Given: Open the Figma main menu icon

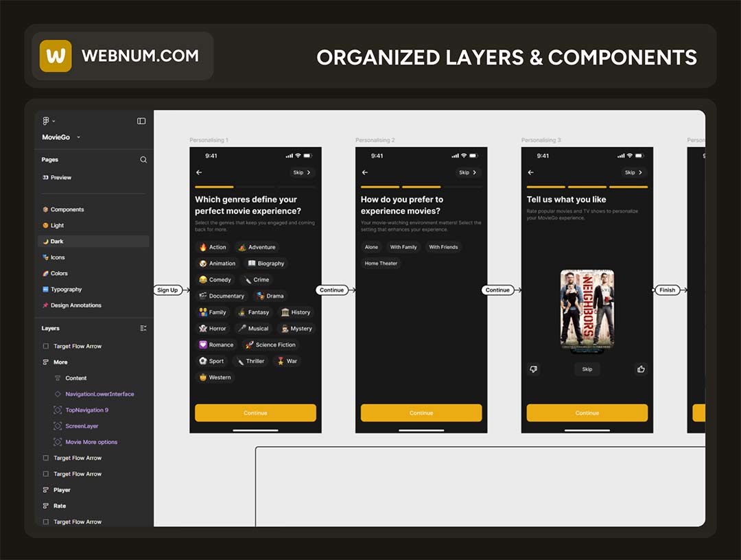Looking at the screenshot, I should pos(47,121).
